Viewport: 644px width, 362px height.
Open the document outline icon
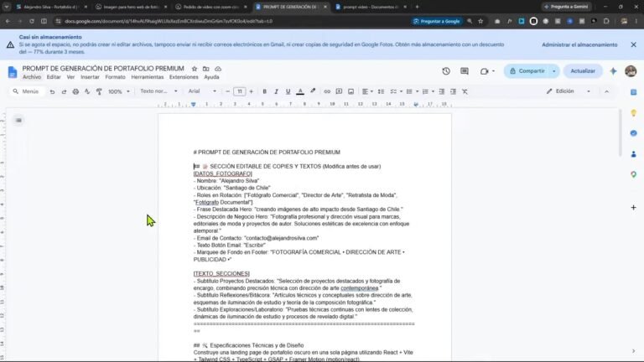point(18,121)
